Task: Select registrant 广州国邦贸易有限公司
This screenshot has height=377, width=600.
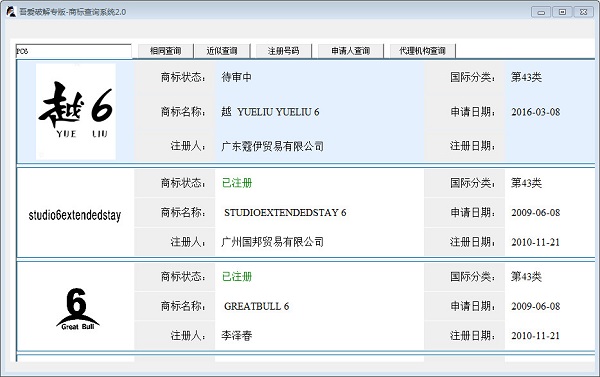Action: 272,242
